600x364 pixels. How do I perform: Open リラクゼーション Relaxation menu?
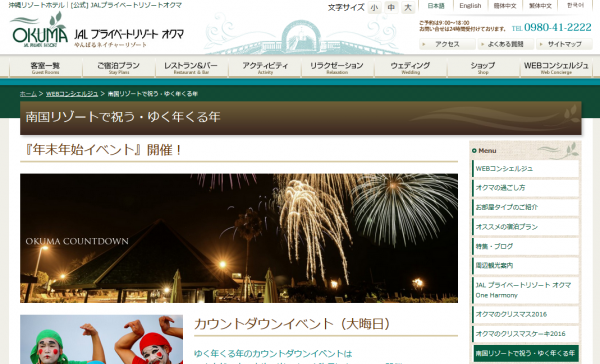pyautogui.click(x=337, y=67)
